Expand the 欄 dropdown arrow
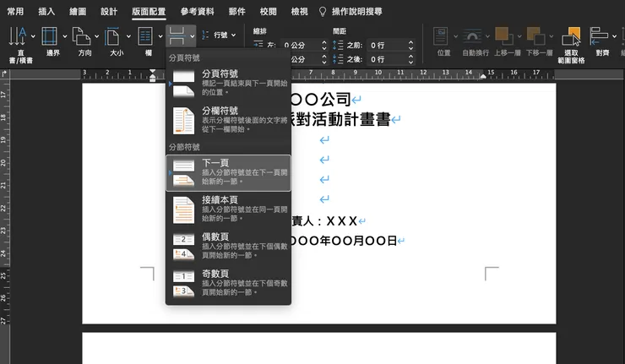625x364 pixels. pos(160,36)
